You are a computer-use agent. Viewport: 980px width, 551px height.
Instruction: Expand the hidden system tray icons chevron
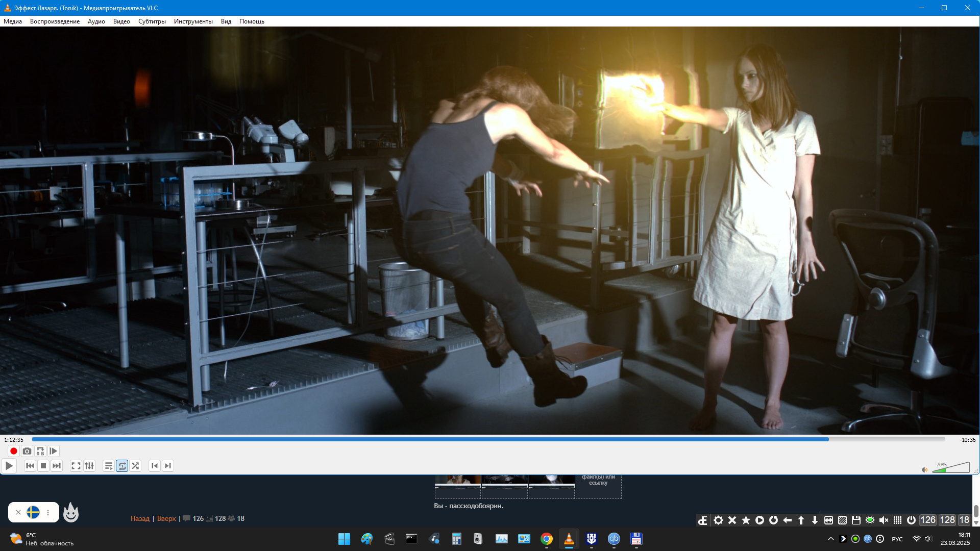coord(830,539)
